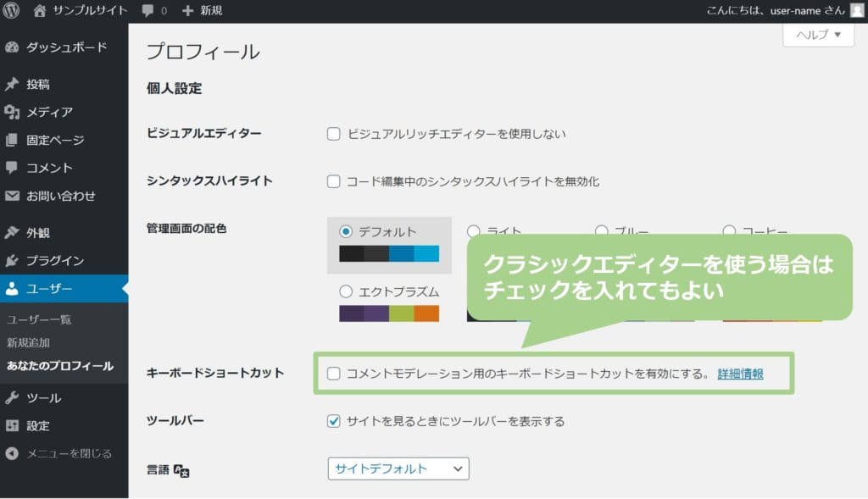Image resolution: width=868 pixels, height=499 pixels.
Task: Open the 投稿 menu
Action: pos(37,85)
